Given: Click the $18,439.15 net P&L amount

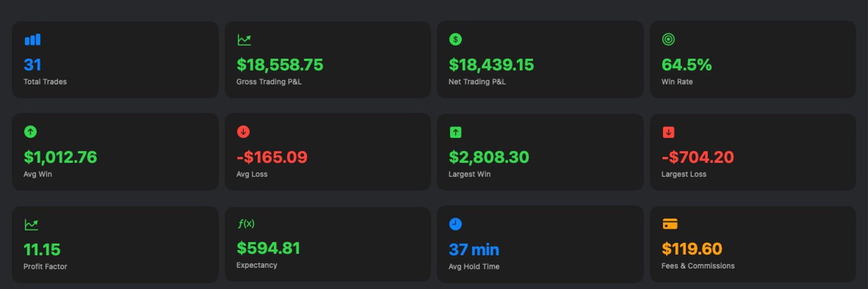Looking at the screenshot, I should pyautogui.click(x=491, y=65).
